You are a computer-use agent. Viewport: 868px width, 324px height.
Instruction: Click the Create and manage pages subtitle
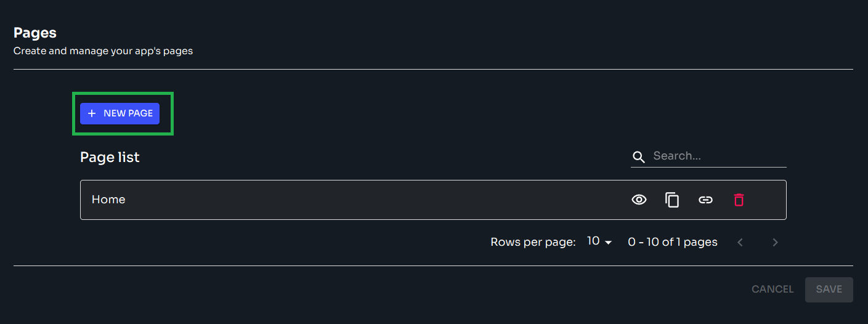103,51
